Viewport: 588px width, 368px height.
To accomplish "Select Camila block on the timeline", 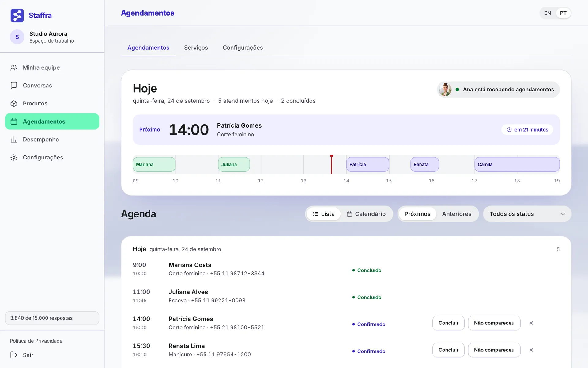I will tap(517, 164).
